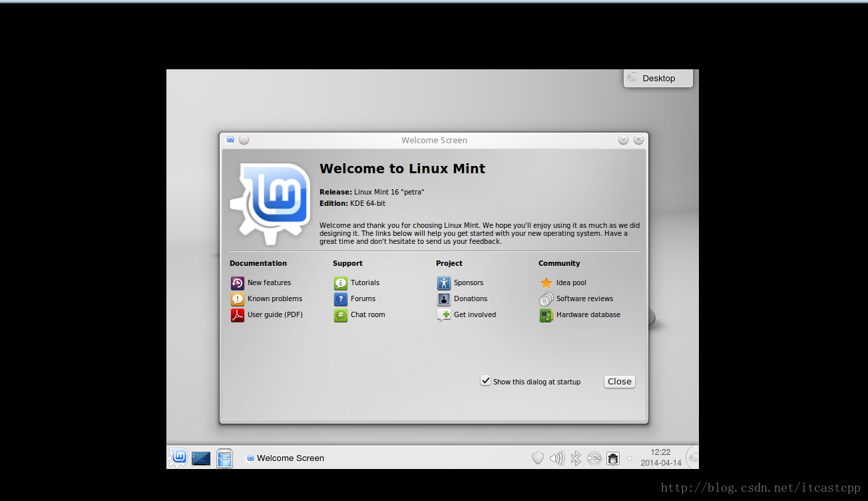Click the Bluetooth tray icon
The image size is (868, 501).
576,458
